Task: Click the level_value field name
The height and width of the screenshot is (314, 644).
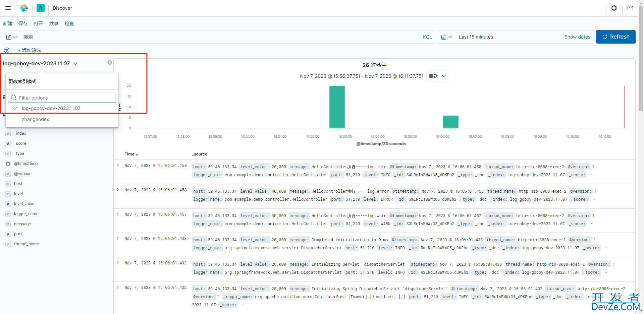Action: 24,204
